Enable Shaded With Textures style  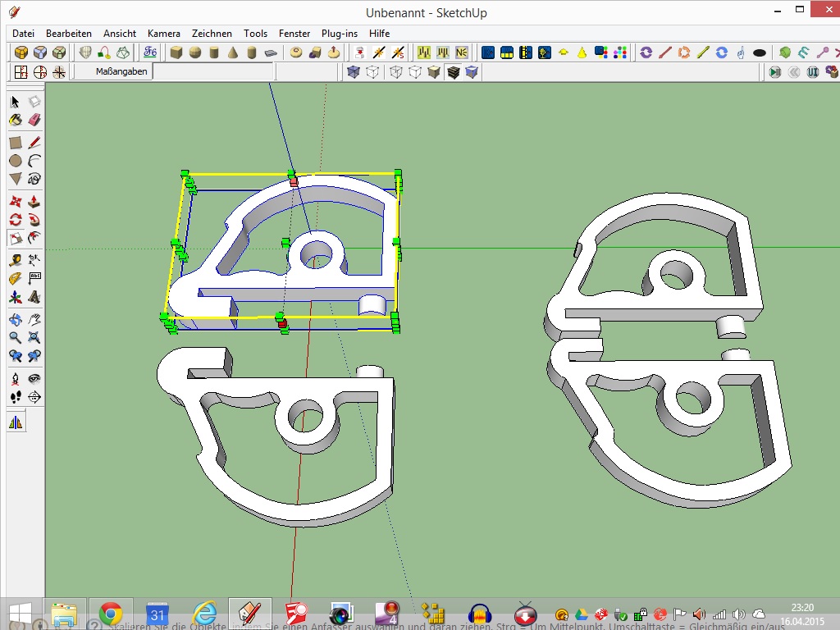pyautogui.click(x=453, y=72)
